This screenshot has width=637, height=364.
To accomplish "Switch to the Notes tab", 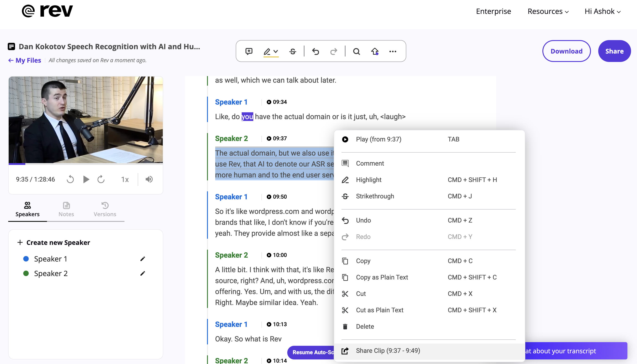I will click(x=66, y=210).
